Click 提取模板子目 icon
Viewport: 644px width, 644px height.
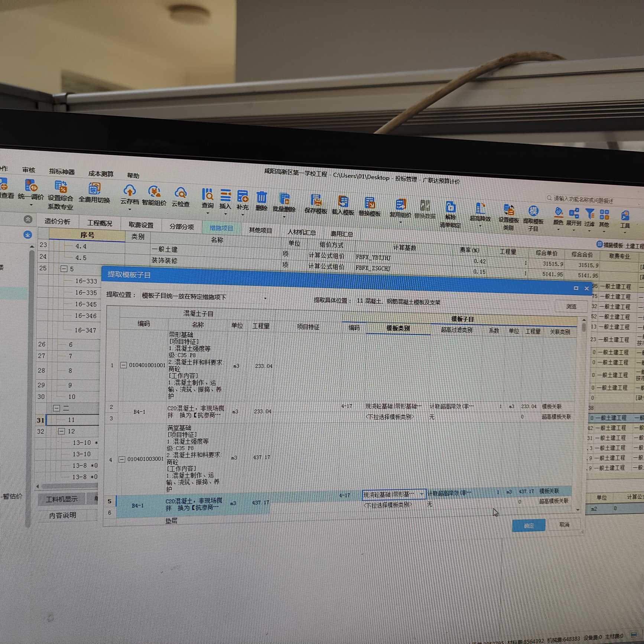533,211
